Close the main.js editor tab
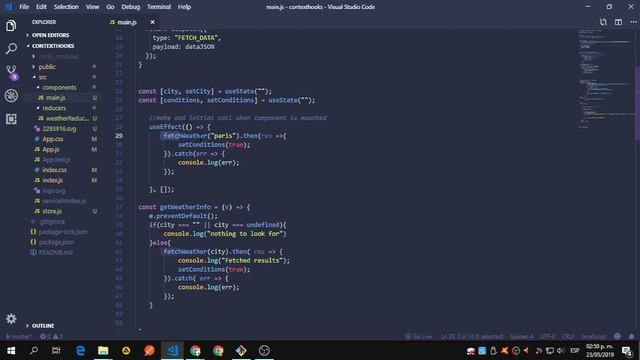This screenshot has height=360, width=640. [x=152, y=22]
